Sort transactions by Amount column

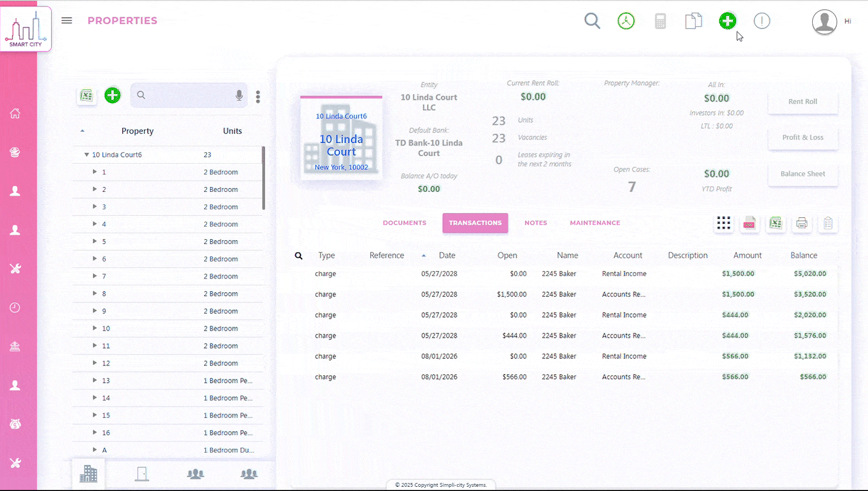click(747, 256)
